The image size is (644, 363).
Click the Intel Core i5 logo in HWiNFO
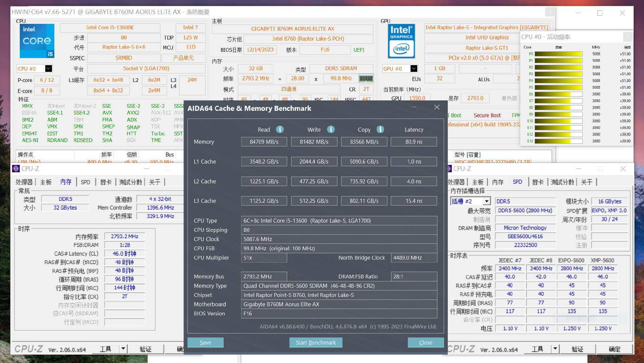(37, 41)
